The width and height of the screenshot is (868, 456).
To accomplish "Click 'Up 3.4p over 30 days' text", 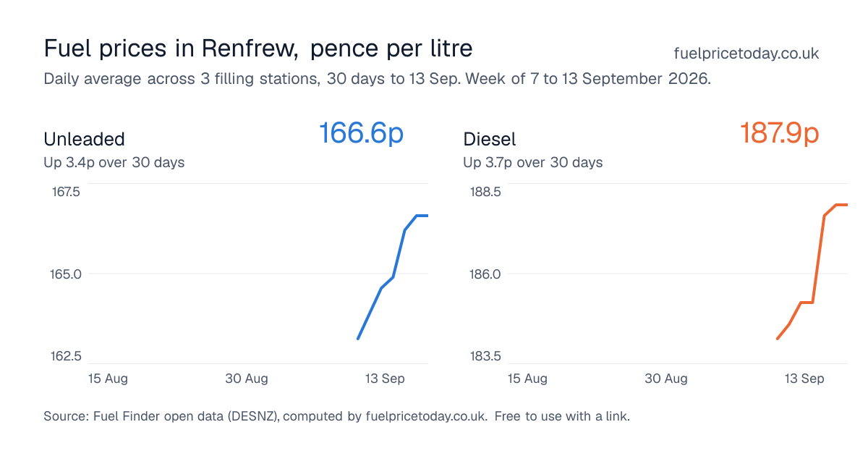I will (114, 162).
